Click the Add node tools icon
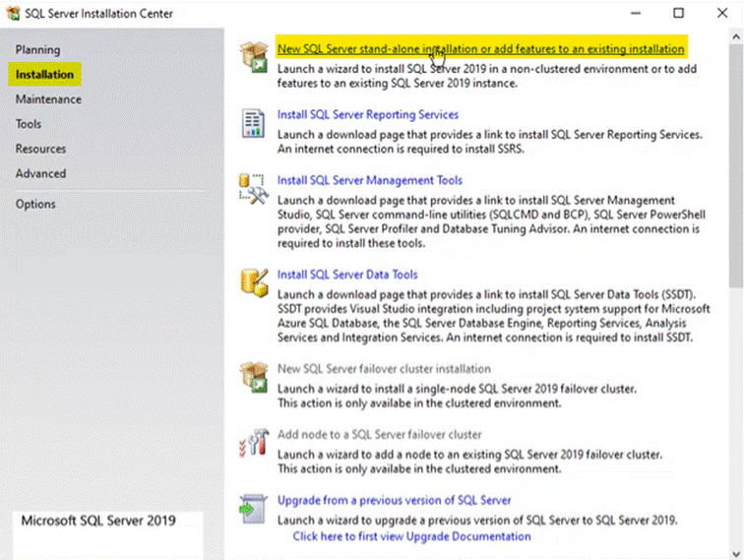Image resolution: width=744 pixels, height=560 pixels. (x=254, y=442)
